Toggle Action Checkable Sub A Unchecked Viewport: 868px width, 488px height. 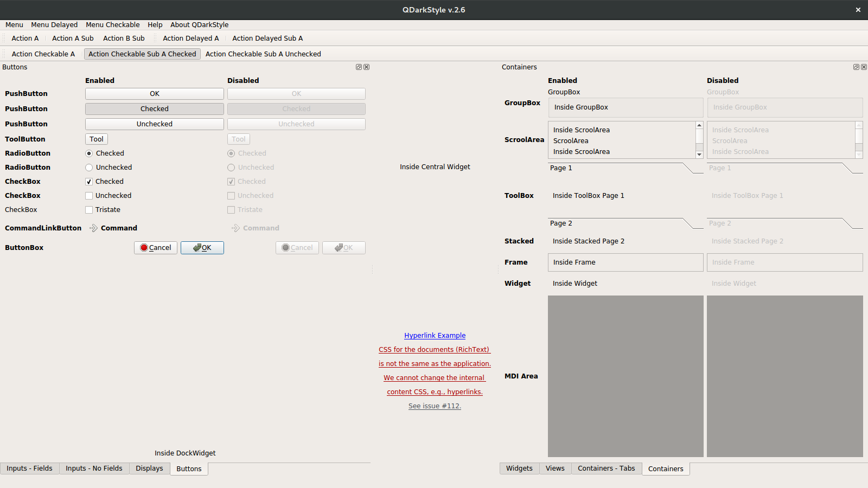point(263,54)
